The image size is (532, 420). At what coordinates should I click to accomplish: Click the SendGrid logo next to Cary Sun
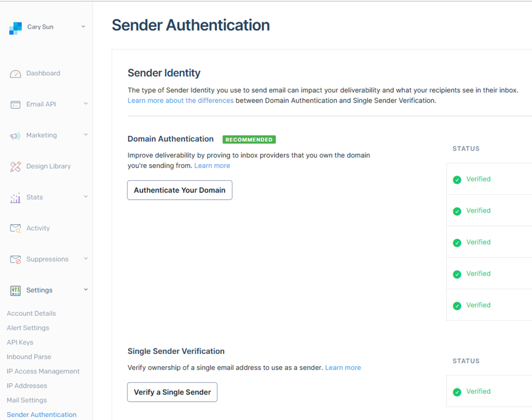(16, 28)
